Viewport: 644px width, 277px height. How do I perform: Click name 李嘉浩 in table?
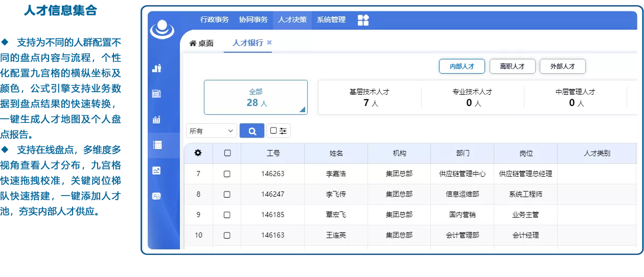click(336, 174)
